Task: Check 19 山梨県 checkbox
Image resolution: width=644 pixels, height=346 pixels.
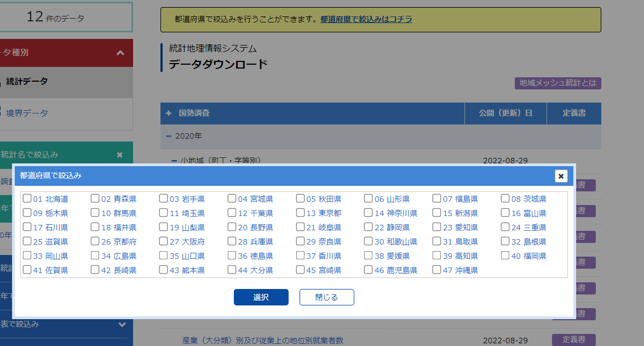Action: click(163, 226)
